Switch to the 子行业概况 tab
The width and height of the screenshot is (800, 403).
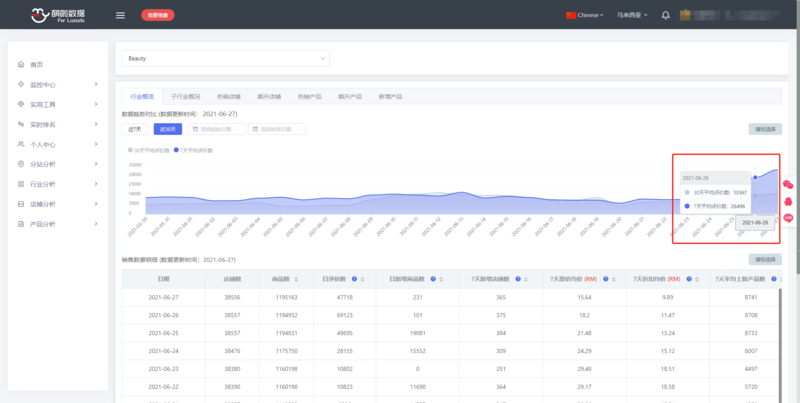186,97
